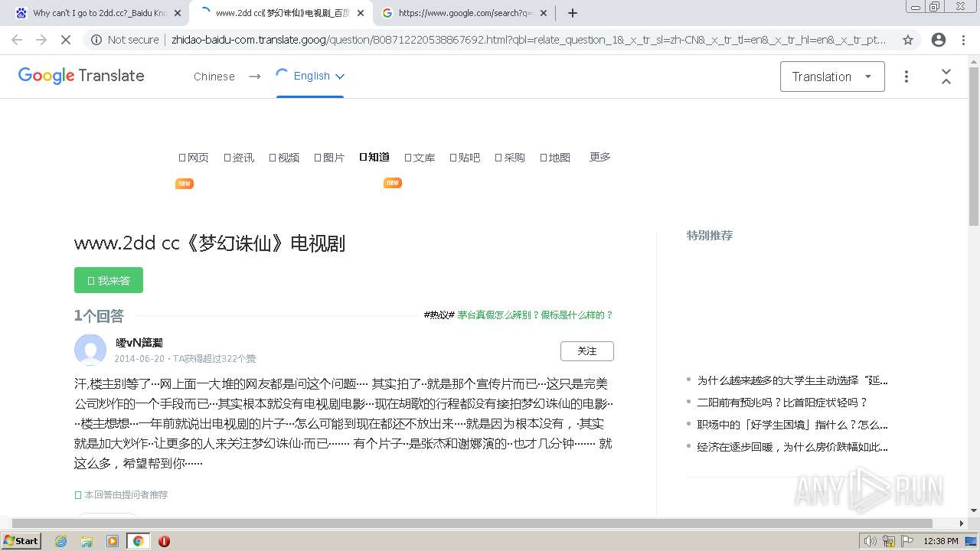Open link 二阳前有预兆吗
This screenshot has width=980, height=551.
pos(782,403)
